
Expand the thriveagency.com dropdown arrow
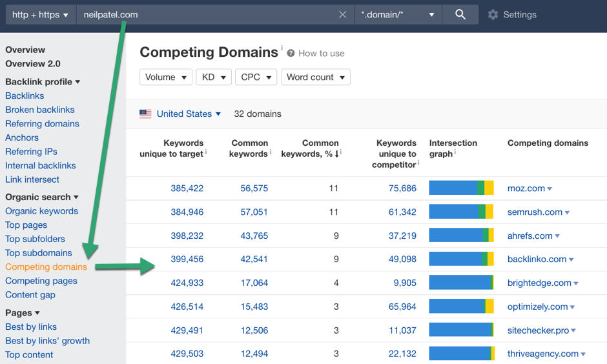pyautogui.click(x=583, y=354)
